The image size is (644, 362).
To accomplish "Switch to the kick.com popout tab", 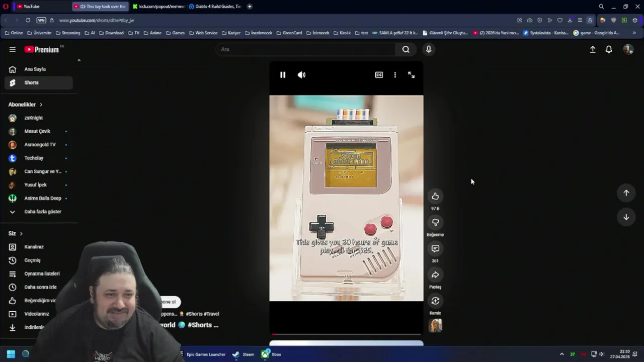I will (x=158, y=7).
